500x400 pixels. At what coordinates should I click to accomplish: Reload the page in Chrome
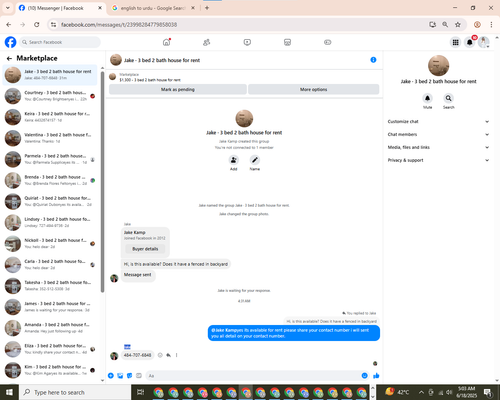coord(37,24)
